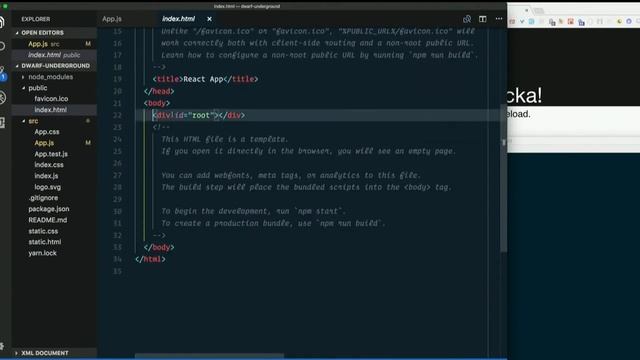
Task: Click the open changes icon in editor toolbar
Action: point(467,19)
